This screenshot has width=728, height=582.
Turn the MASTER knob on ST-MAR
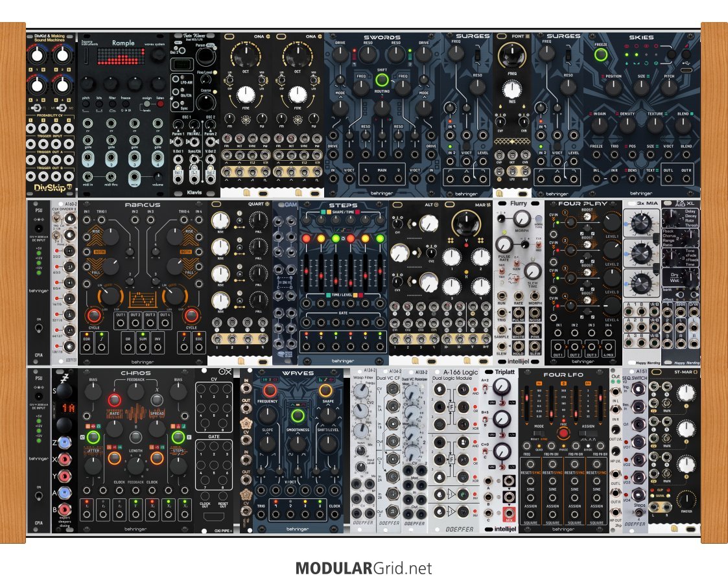[687, 500]
